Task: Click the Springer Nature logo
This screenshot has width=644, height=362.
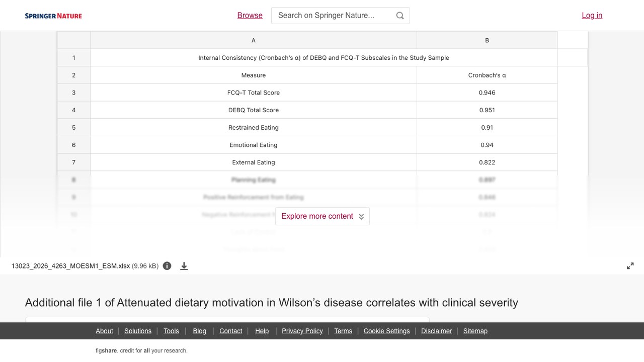Action: (x=53, y=16)
